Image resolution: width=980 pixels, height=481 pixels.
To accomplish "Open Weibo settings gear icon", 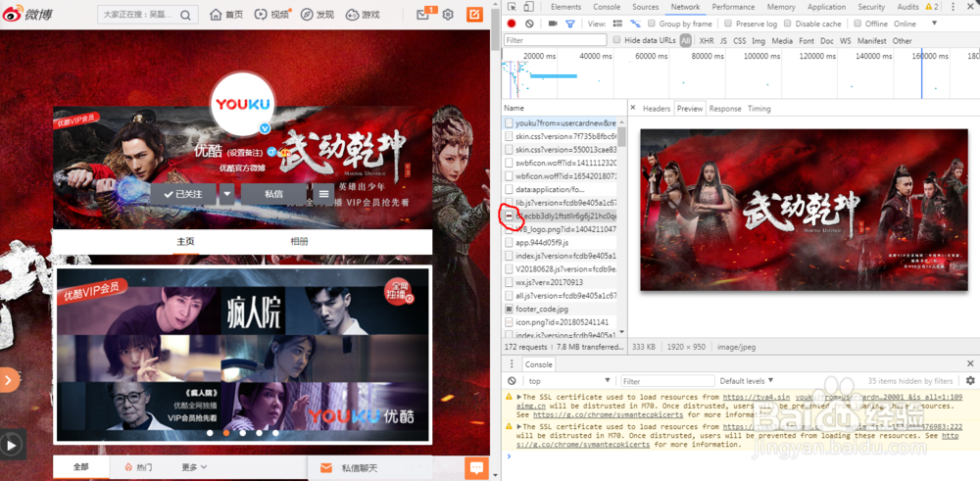I will click(448, 15).
